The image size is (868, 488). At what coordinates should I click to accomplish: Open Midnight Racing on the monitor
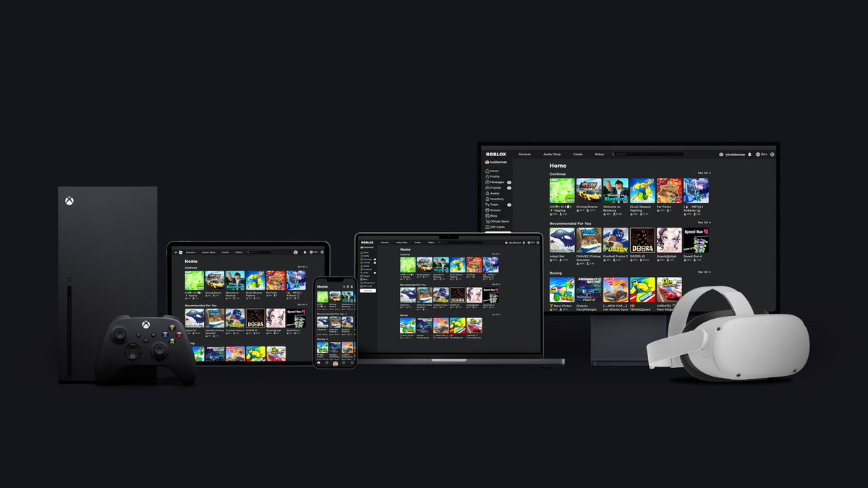pyautogui.click(x=589, y=289)
